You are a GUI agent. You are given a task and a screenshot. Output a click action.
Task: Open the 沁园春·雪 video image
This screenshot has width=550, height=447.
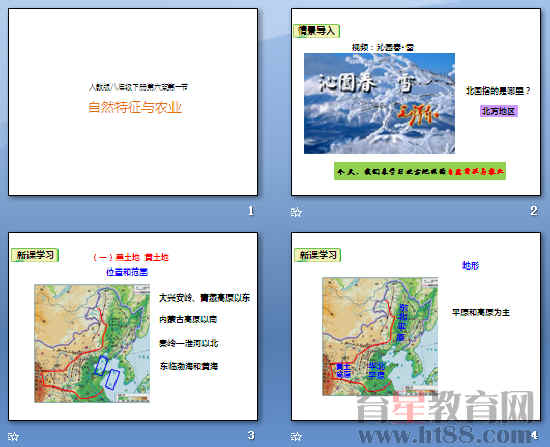379,104
